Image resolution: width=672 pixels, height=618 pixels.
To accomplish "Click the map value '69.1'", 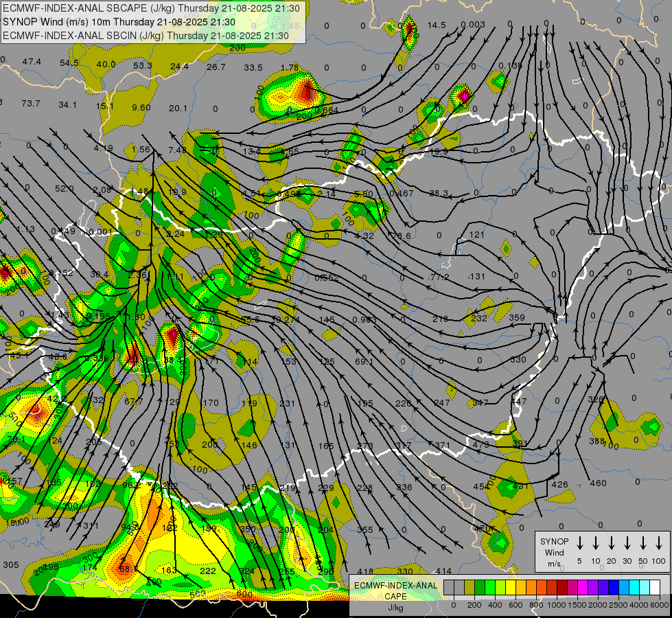I will 364,362.
